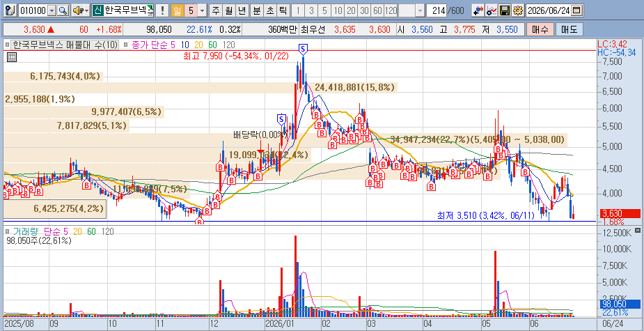Image resolution: width=644 pixels, height=331 pixels.
Task: Select the 120 interval button
Action: (x=391, y=10)
